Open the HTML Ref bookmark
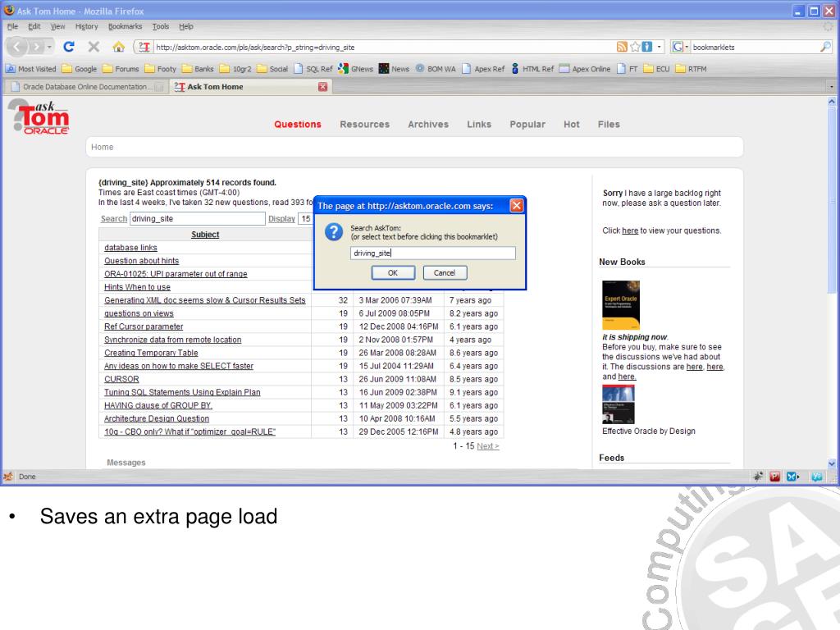Screen dimensions: 840x630 (x=532, y=69)
